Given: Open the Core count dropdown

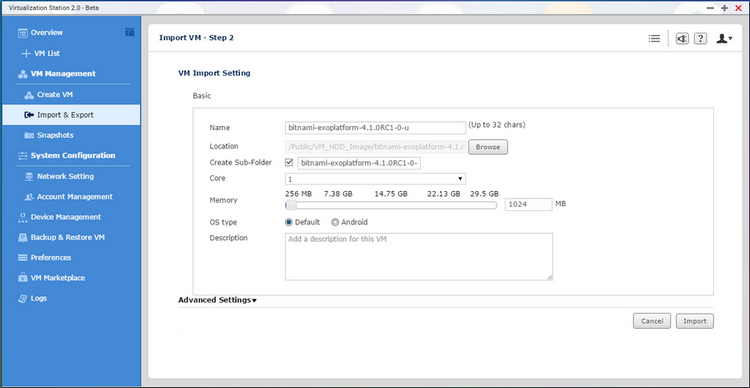Looking at the screenshot, I should pyautogui.click(x=375, y=179).
